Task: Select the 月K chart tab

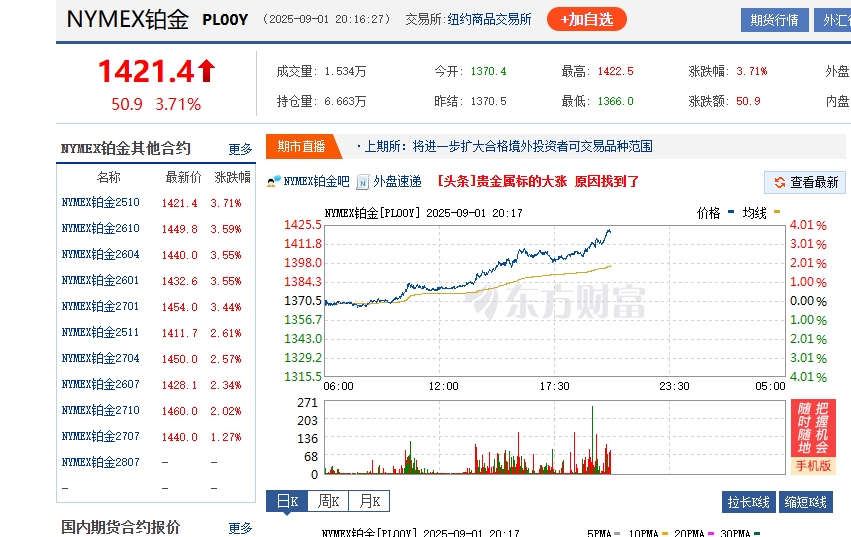Action: [369, 501]
